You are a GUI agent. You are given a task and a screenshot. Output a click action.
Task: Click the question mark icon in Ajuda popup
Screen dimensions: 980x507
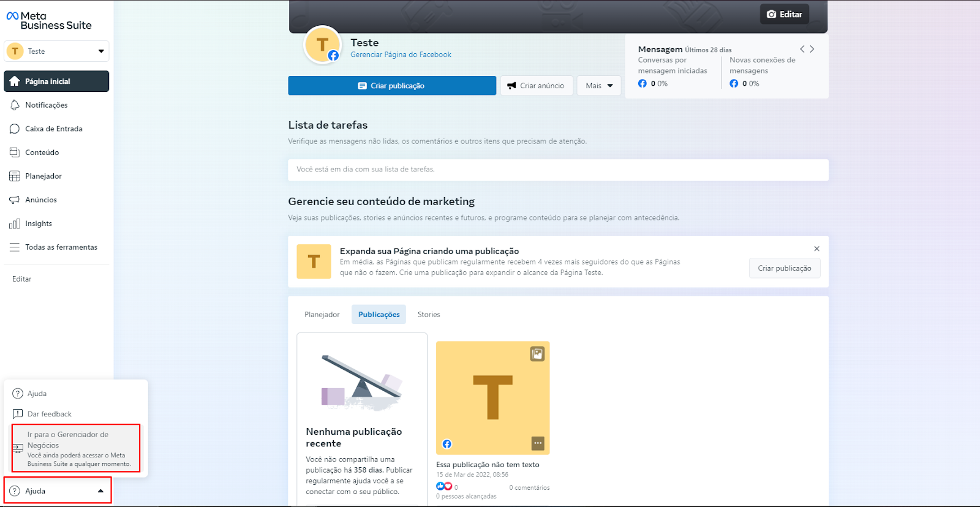(18, 394)
